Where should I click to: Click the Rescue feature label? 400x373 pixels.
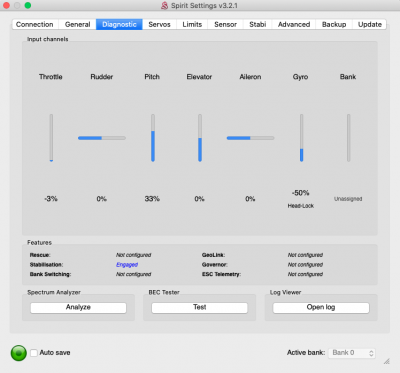(40, 255)
